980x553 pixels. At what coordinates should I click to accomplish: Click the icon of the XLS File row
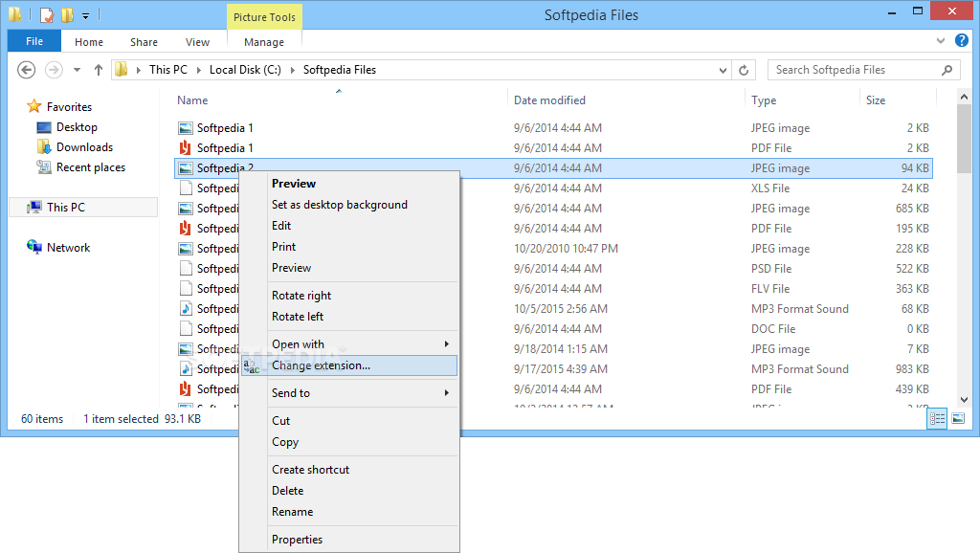coord(186,188)
